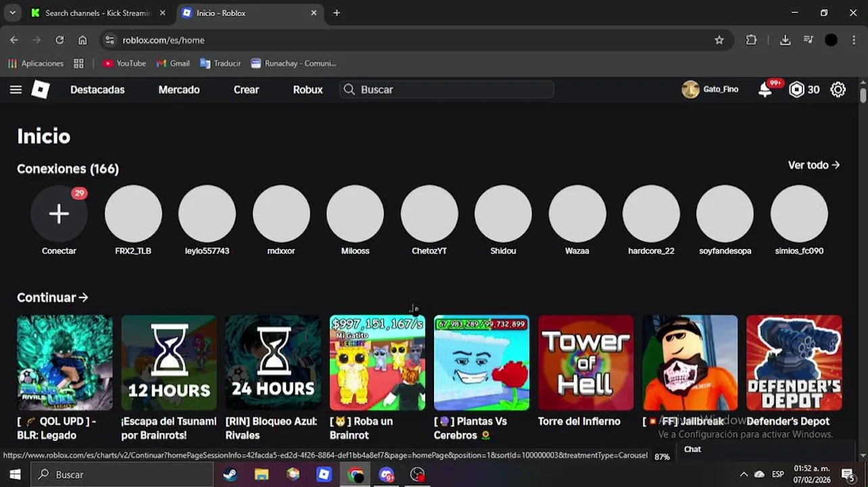
Task: Open Tower of Hell game thumbnail
Action: pos(586,363)
